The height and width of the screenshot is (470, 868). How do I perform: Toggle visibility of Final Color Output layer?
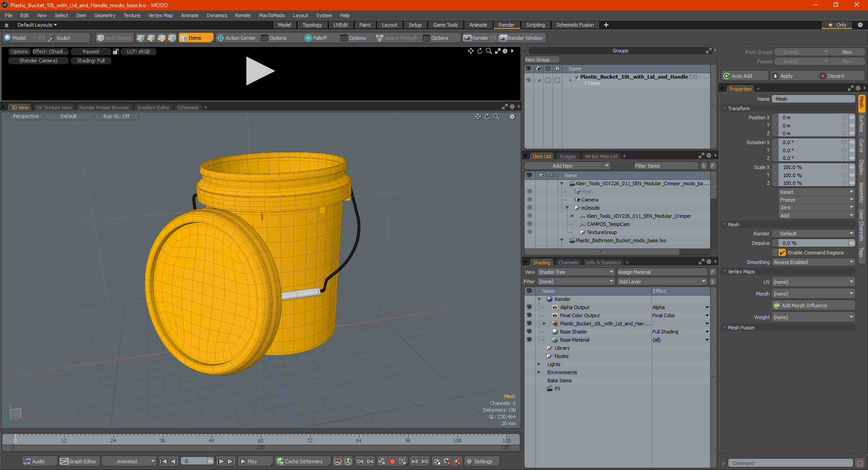(529, 315)
